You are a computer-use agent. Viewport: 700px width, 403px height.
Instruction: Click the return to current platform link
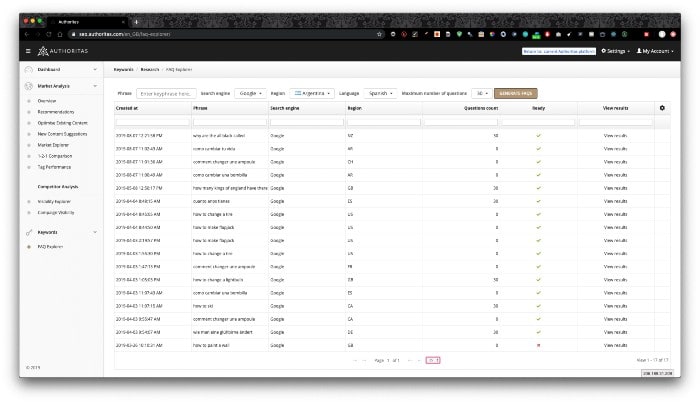(559, 51)
